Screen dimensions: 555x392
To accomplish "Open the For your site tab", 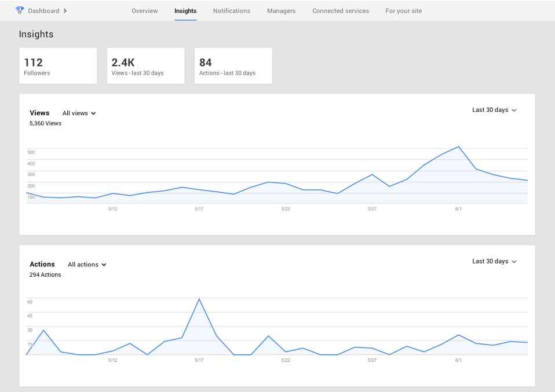I will tap(403, 11).
